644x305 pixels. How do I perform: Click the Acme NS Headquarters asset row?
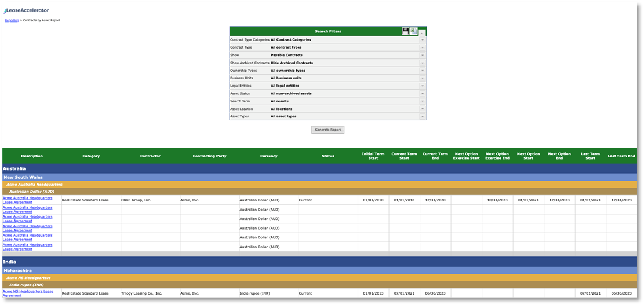(x=319, y=278)
